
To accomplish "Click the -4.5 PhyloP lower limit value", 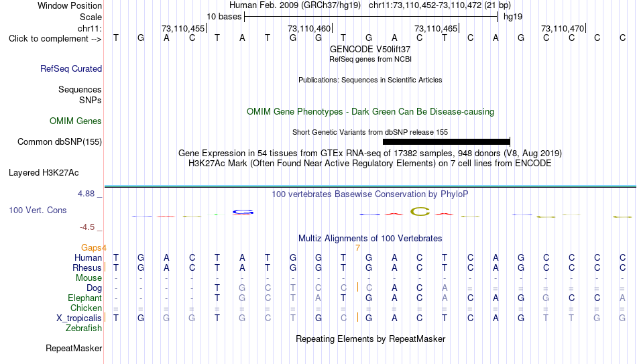I will click(87, 227).
